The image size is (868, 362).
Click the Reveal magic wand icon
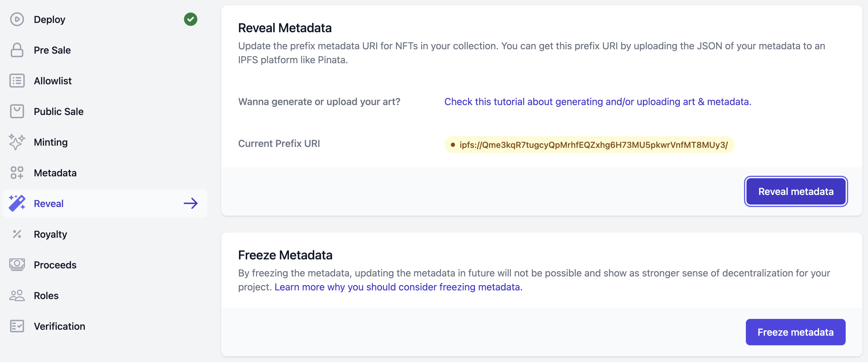coord(17,203)
